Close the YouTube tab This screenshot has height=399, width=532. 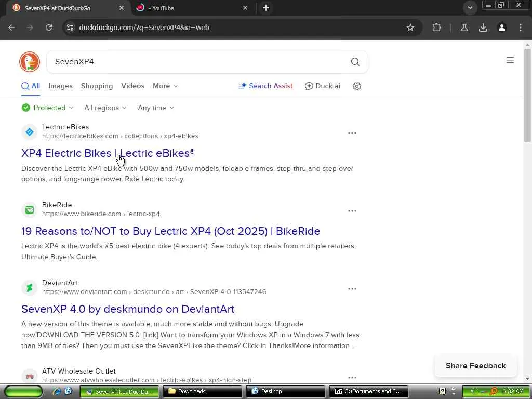[x=245, y=8]
